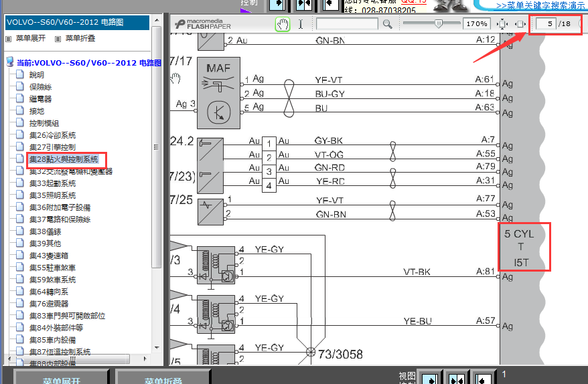Image resolution: width=588 pixels, height=384 pixels.
Task: Click the top-left view control icon
Action: (278, 5)
